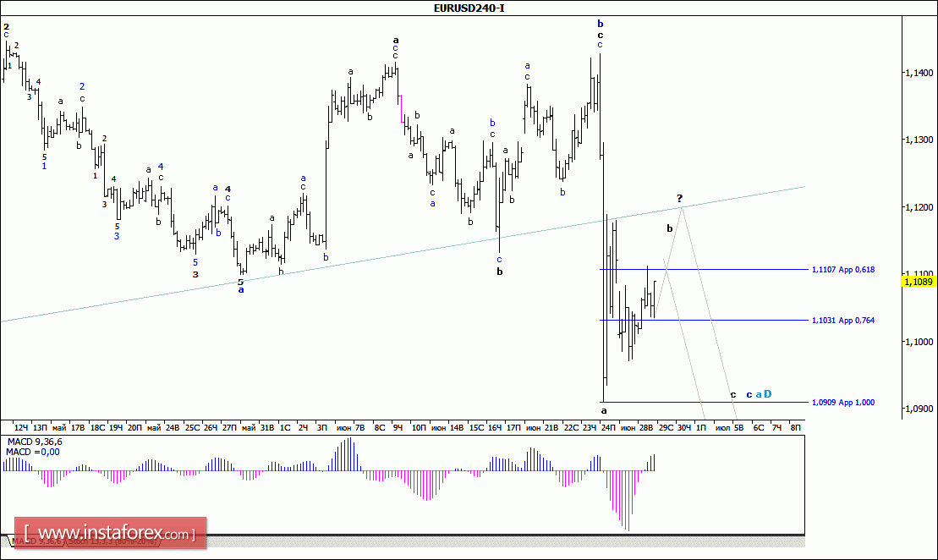
Task: Select the 16Ч date on time axis
Action: coord(495,427)
